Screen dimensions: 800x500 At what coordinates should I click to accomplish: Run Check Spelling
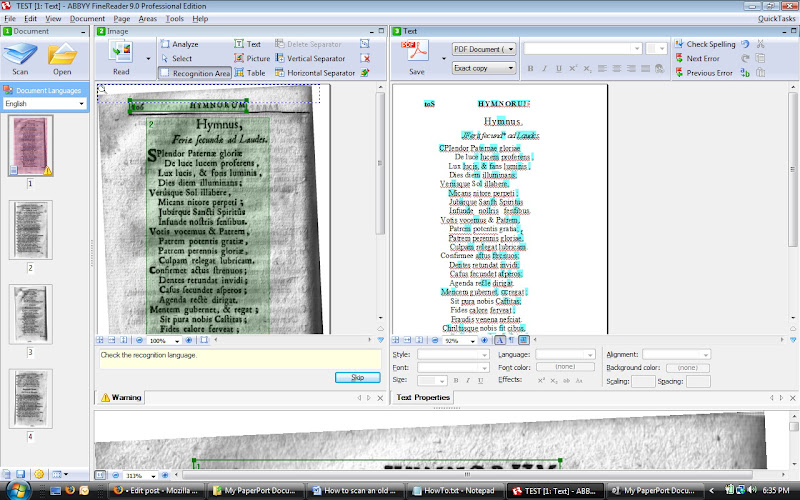point(704,44)
